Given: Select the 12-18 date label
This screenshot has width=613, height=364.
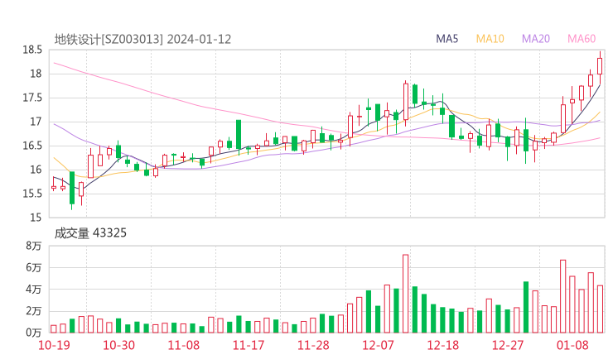Looking at the screenshot, I should 443,345.
